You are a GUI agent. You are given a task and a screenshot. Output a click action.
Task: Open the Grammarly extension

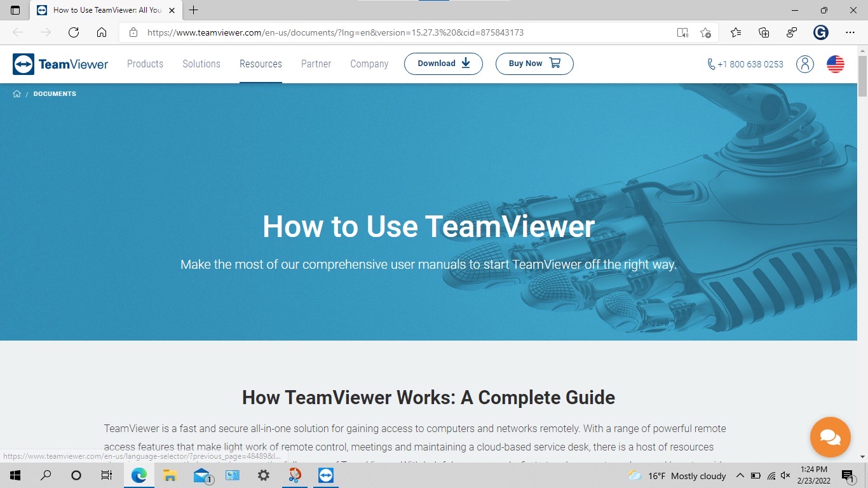(821, 32)
